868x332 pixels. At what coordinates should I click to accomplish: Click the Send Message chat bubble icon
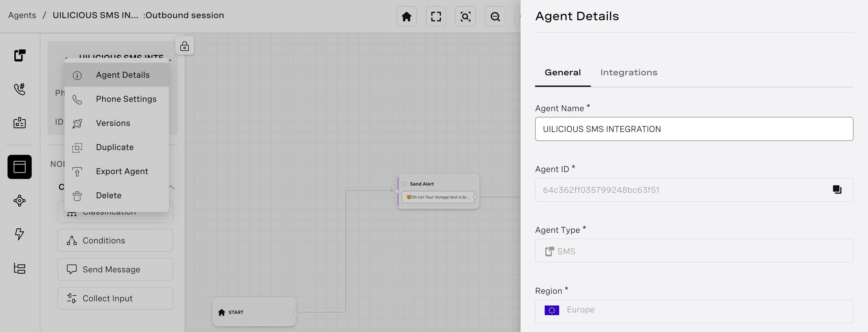[x=71, y=269]
